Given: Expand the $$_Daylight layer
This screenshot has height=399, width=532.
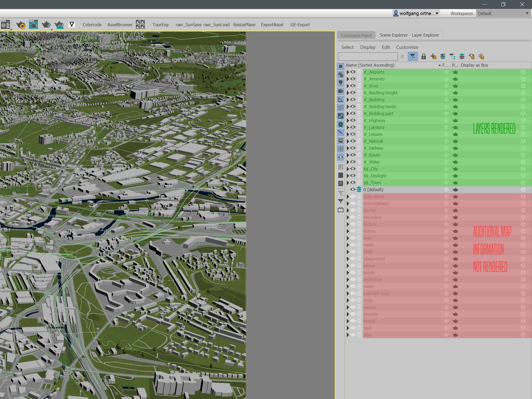Looking at the screenshot, I should tap(348, 176).
